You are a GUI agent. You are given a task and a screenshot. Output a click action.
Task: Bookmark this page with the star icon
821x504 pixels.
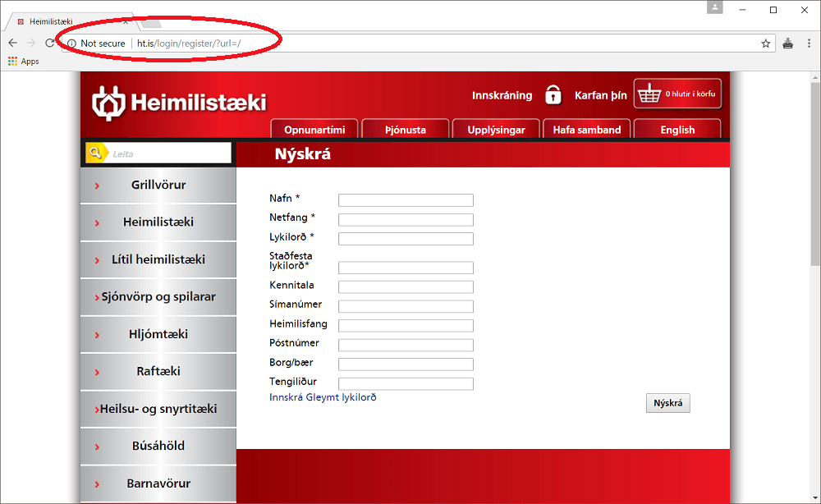[x=765, y=44]
